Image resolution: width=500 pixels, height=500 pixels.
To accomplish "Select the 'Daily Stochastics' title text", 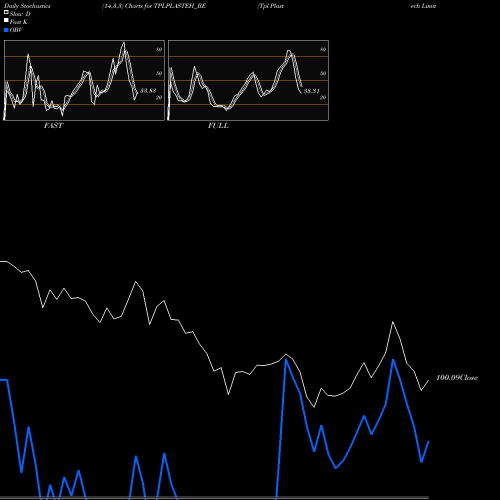I will tap(27, 6).
